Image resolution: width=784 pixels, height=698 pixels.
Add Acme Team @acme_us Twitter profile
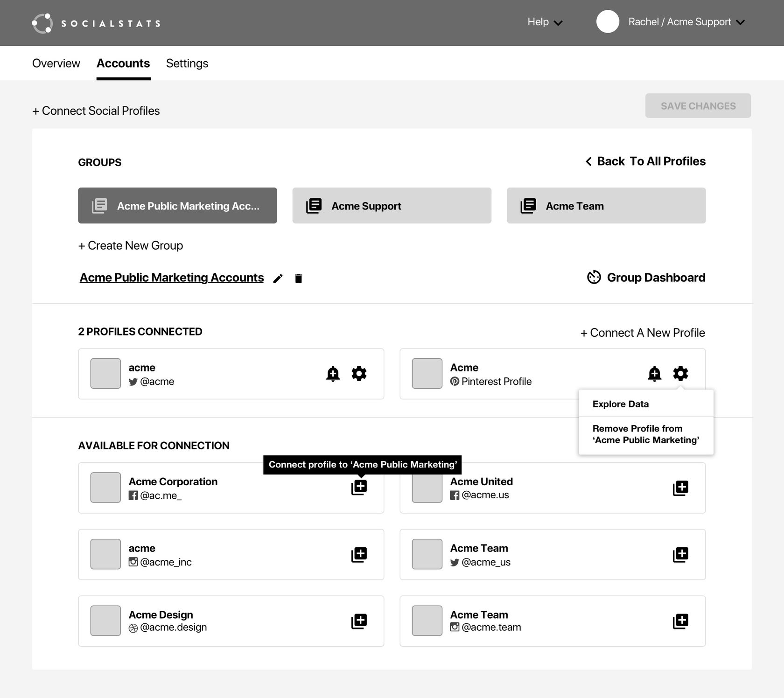coord(680,555)
